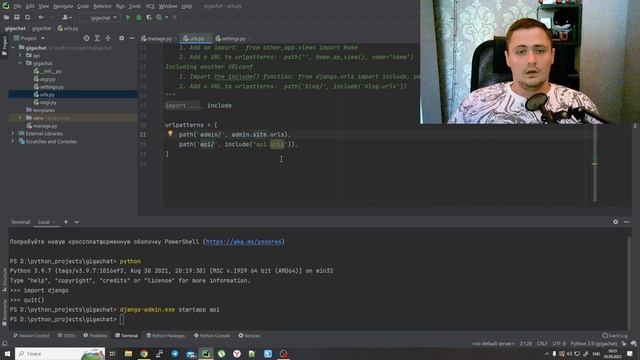Expand collapsed import line in editor
The image size is (640, 360).
coord(183,106)
